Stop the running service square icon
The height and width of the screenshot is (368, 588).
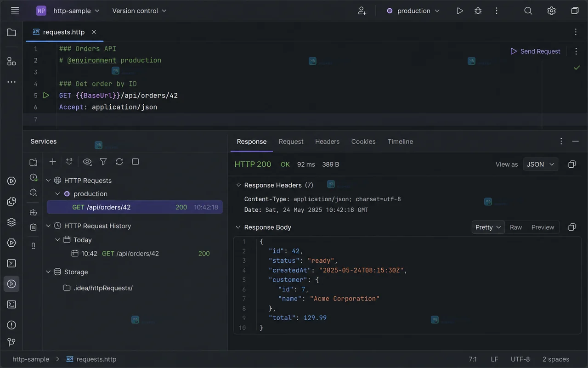coord(136,162)
